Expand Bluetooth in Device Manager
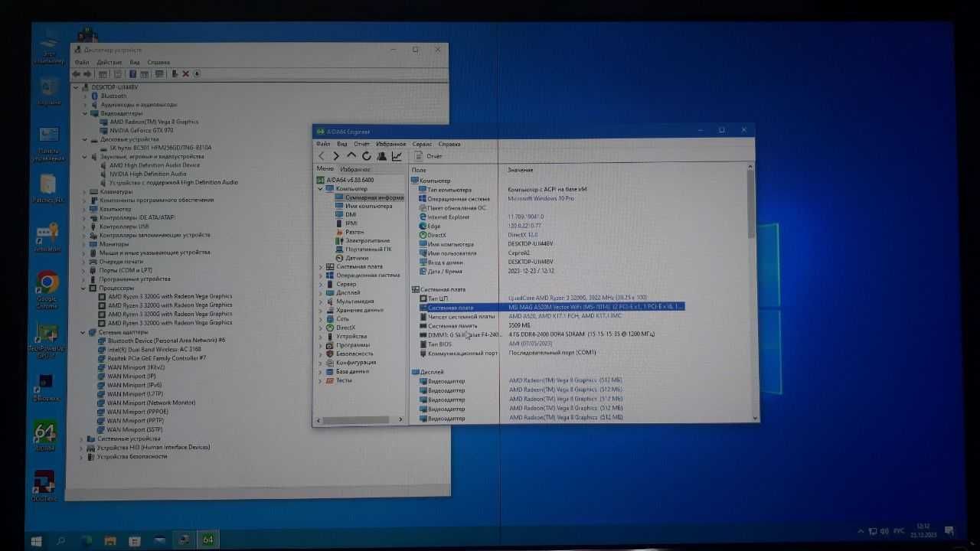This screenshot has height=551, width=980. 85,96
